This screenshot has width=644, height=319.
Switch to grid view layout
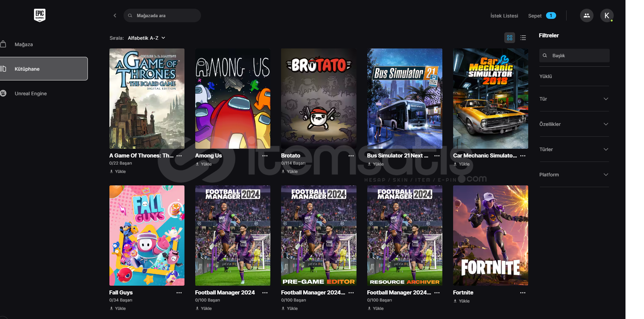tap(510, 38)
